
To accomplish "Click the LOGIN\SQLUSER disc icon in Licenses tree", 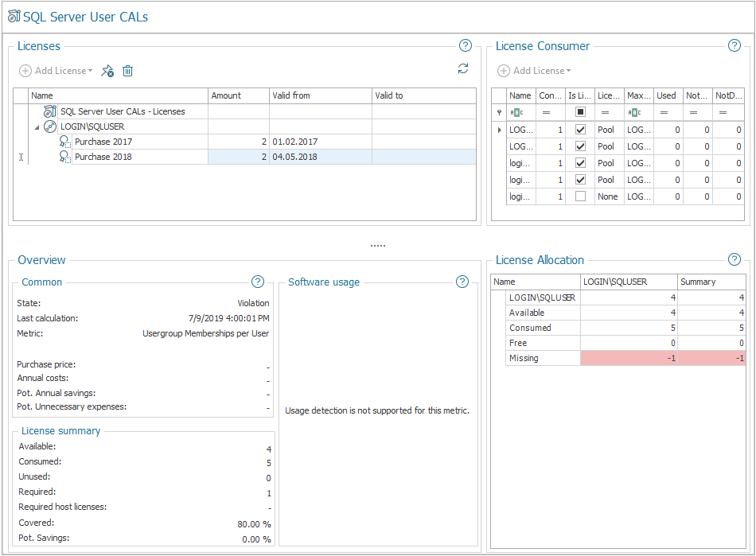I will (x=50, y=126).
